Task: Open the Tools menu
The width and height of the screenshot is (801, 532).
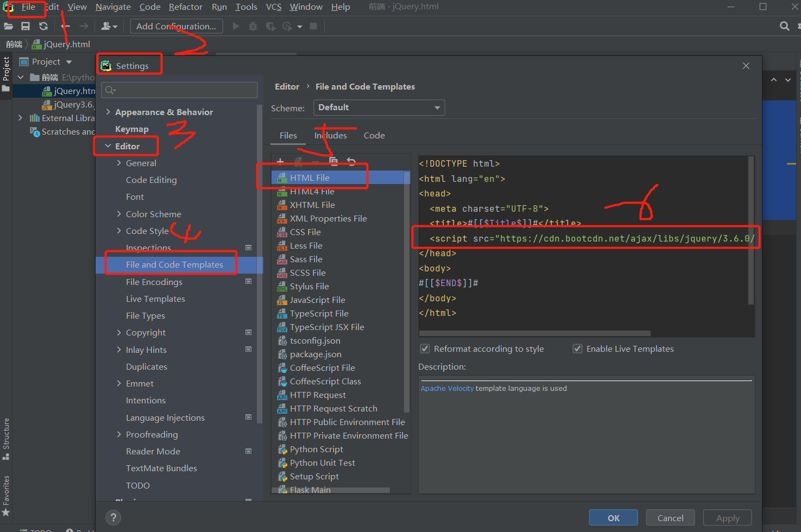Action: 246,7
